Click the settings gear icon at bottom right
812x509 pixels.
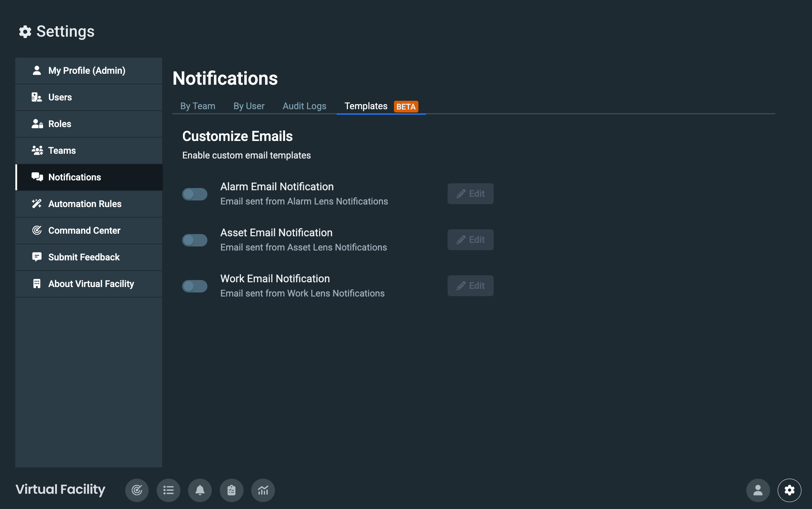pyautogui.click(x=789, y=490)
